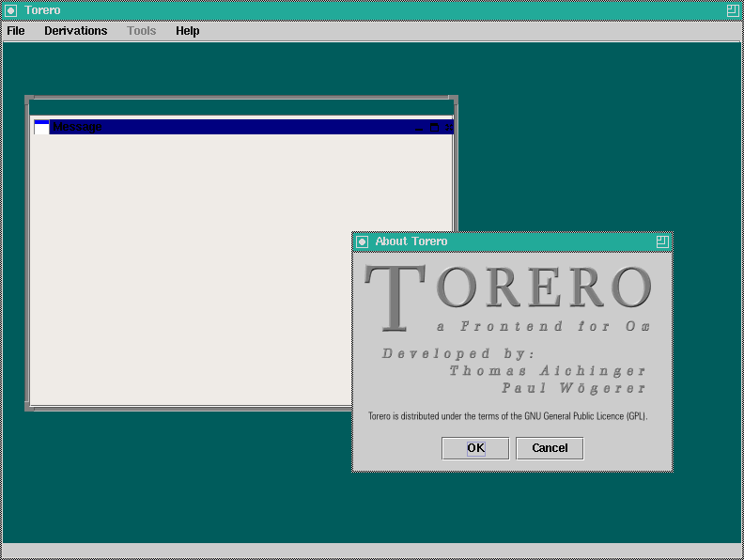Close the Message window

coord(448,127)
